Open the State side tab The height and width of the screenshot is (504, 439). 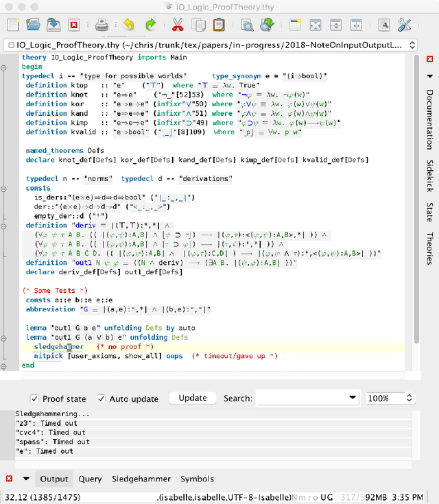coord(429,212)
